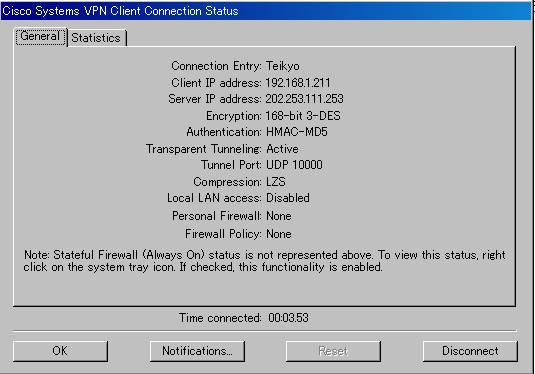
Task: Click the compression value LZS
Action: [x=276, y=182]
